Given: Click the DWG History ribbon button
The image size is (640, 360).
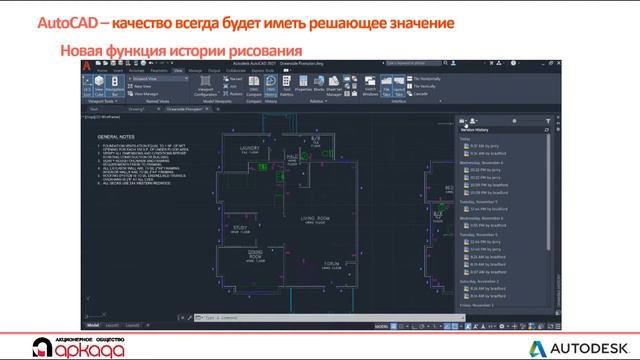Looking at the screenshot, I should click(271, 86).
